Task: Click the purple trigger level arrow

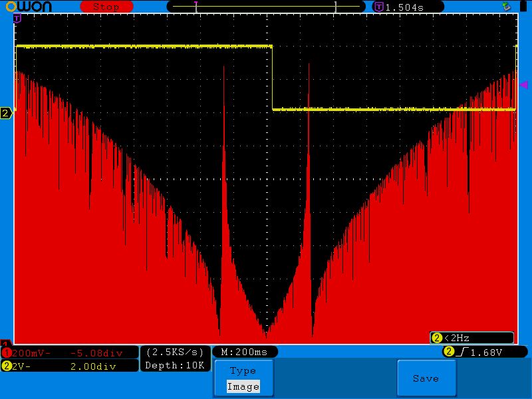Action: click(524, 84)
